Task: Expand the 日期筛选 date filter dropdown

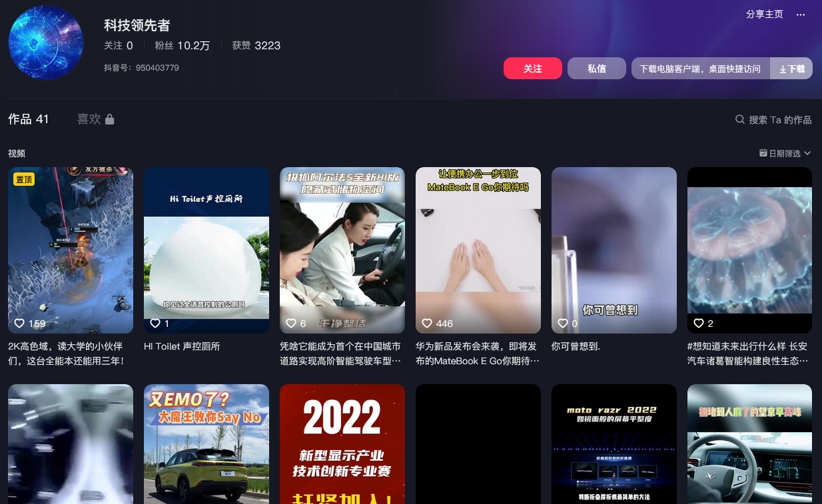Action: 785,153
